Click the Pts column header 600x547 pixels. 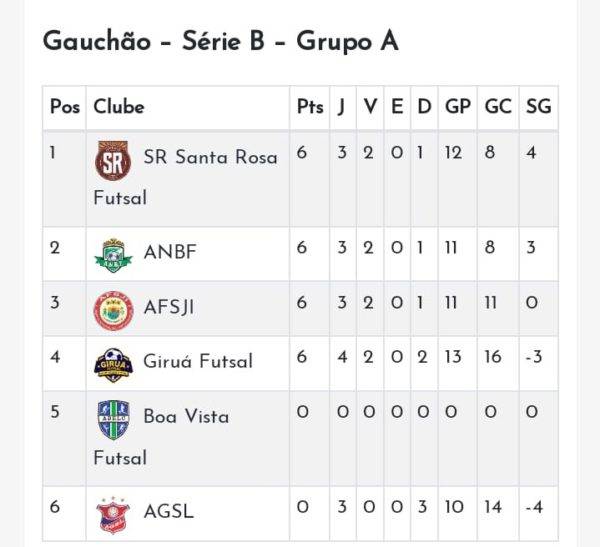click(x=310, y=107)
